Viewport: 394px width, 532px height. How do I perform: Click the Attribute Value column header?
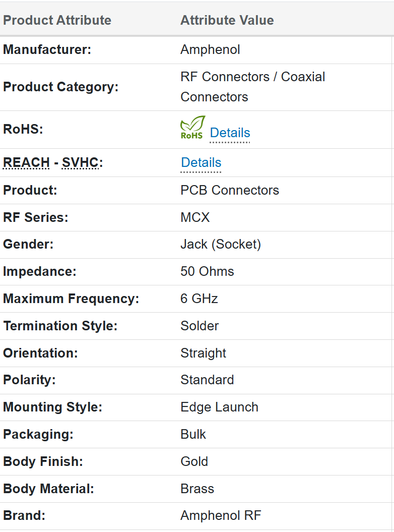click(x=227, y=20)
